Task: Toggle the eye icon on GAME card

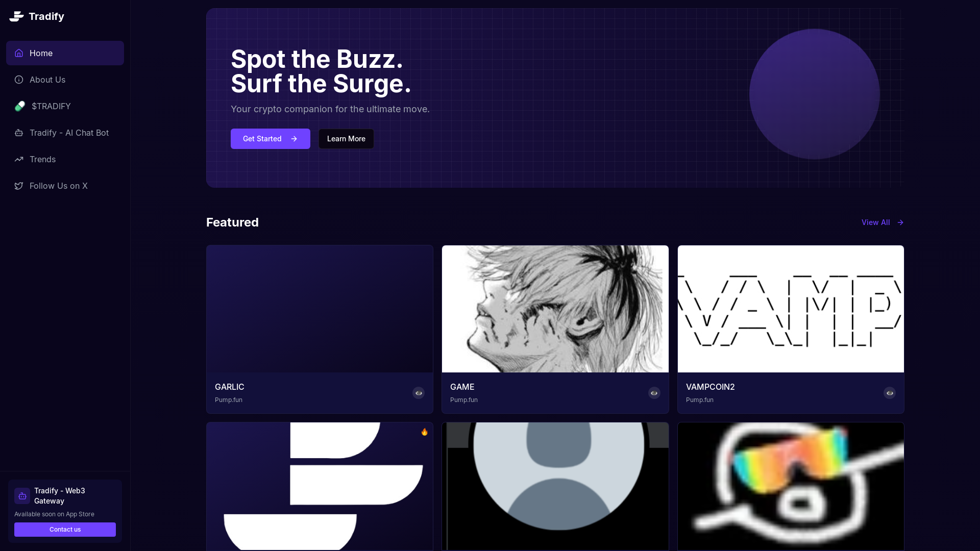Action: click(654, 393)
